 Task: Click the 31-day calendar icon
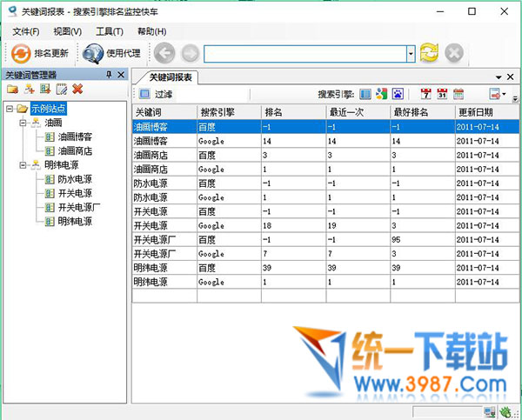pos(442,94)
